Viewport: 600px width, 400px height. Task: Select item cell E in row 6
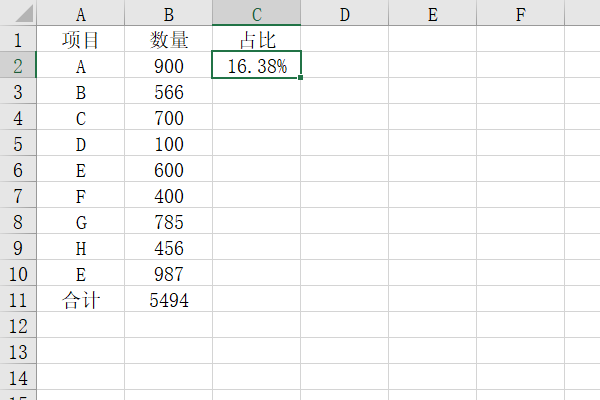(x=80, y=169)
